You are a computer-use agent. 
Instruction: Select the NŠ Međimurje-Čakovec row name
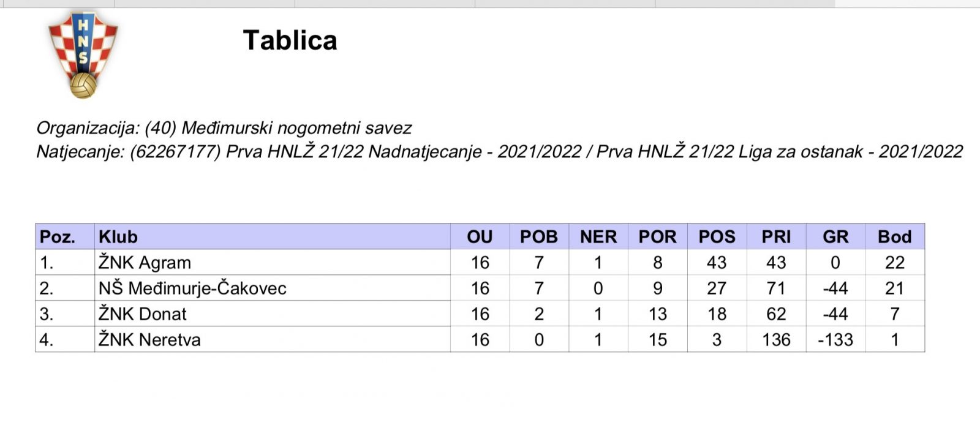pos(192,288)
